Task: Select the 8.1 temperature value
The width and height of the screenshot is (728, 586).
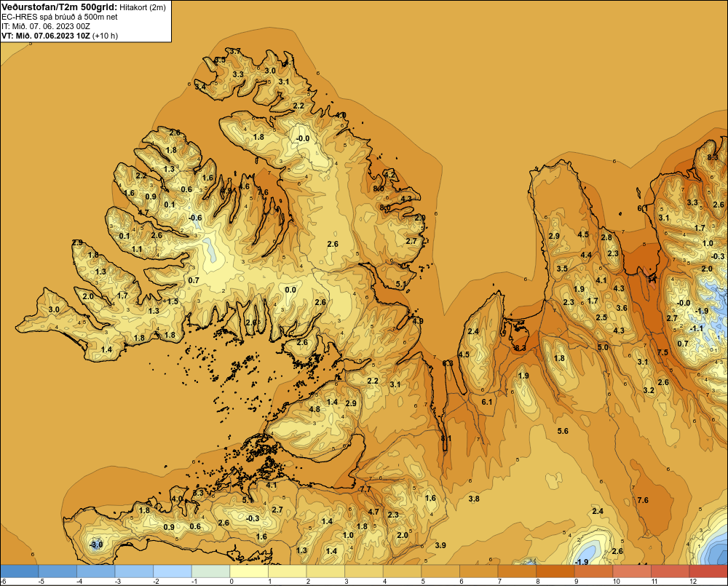Action: pyautogui.click(x=446, y=438)
